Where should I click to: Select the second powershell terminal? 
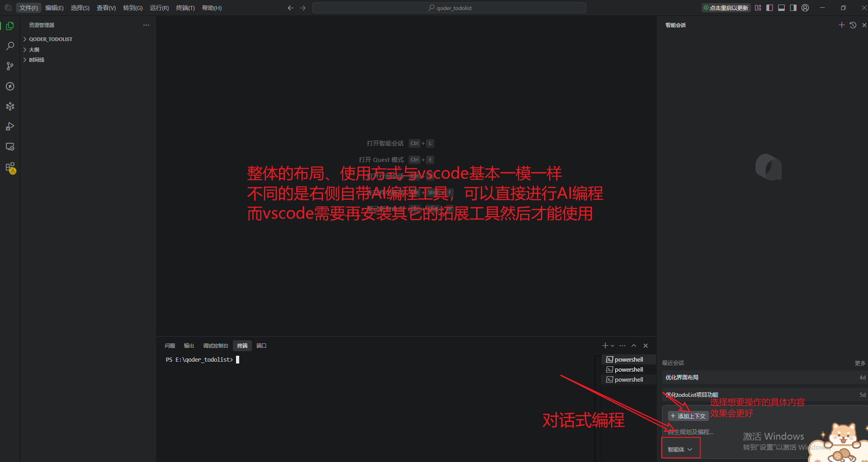pos(629,369)
